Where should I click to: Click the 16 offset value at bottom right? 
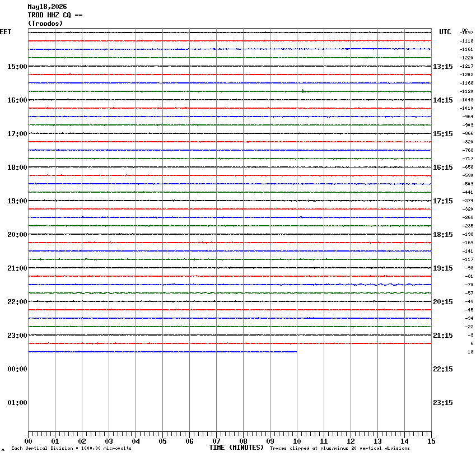pyautogui.click(x=470, y=352)
